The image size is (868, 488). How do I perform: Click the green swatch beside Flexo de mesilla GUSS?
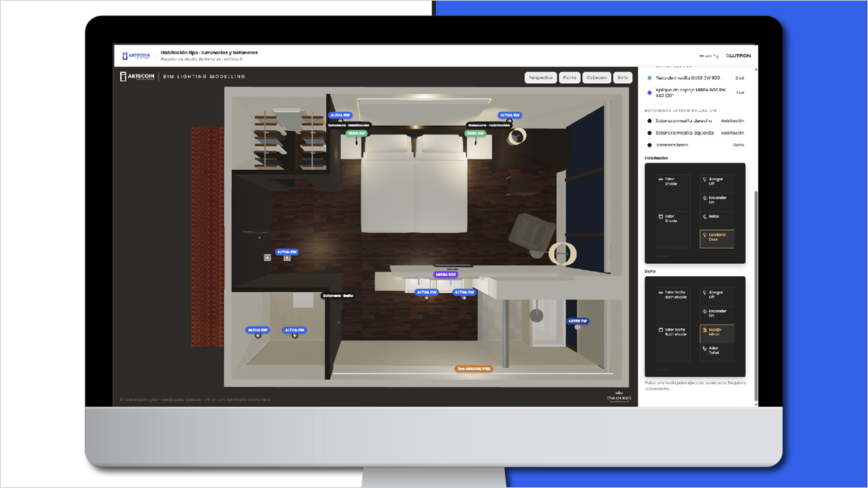click(x=650, y=78)
